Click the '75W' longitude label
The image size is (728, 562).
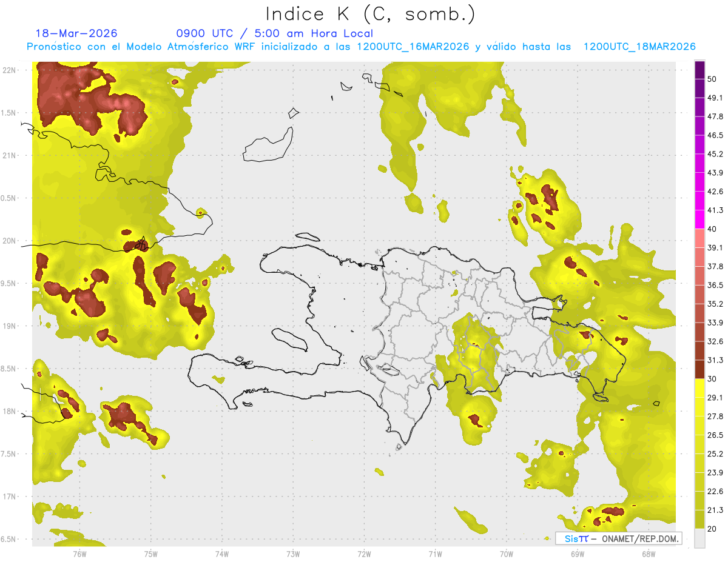point(151,554)
